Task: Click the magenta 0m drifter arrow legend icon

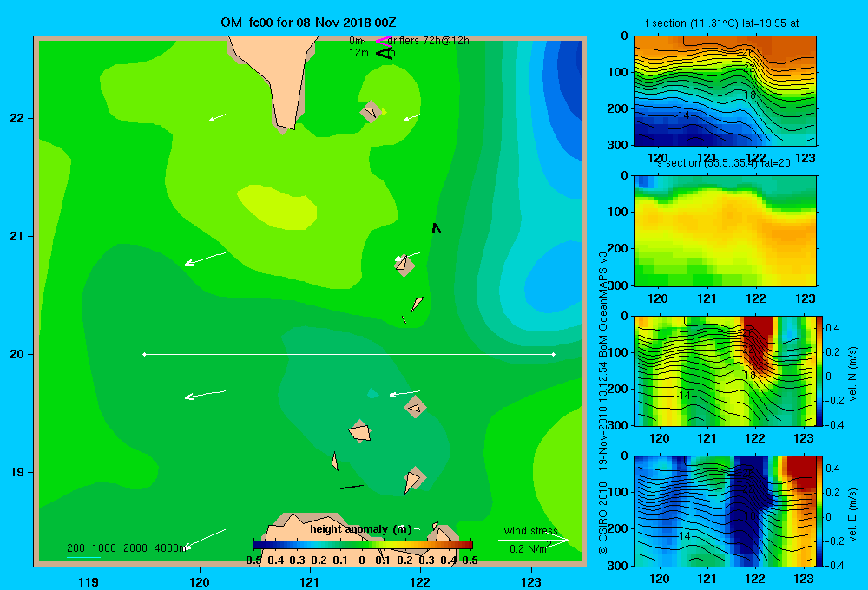Action: 383,41
